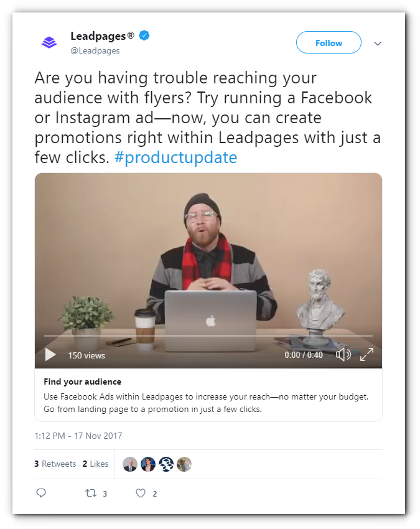Open first liker's profile avatar

pos(130,464)
